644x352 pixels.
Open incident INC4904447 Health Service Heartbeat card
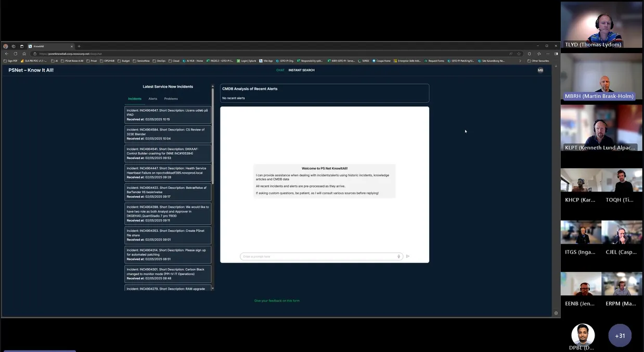pyautogui.click(x=168, y=173)
